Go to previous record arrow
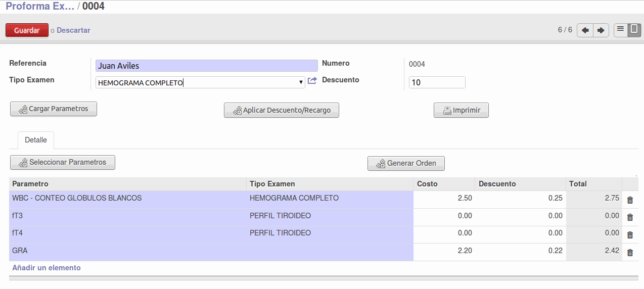The width and height of the screenshot is (644, 289). (x=585, y=30)
